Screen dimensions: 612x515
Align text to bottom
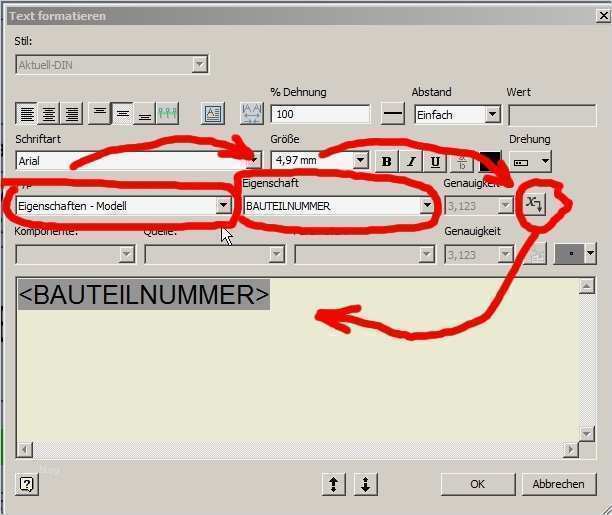[144, 114]
